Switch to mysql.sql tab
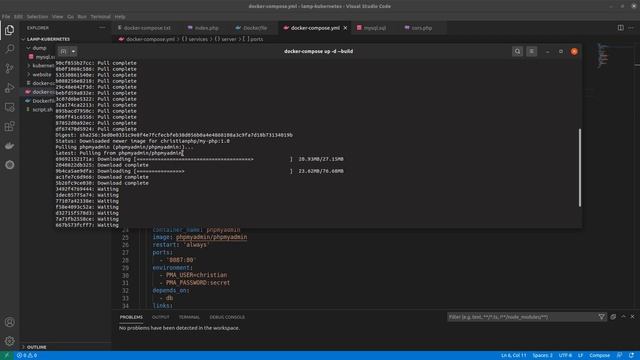 (x=374, y=28)
